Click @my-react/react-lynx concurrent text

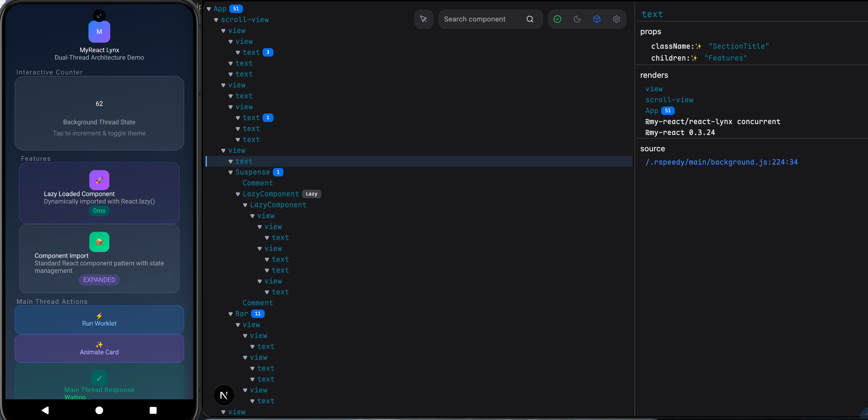(713, 122)
